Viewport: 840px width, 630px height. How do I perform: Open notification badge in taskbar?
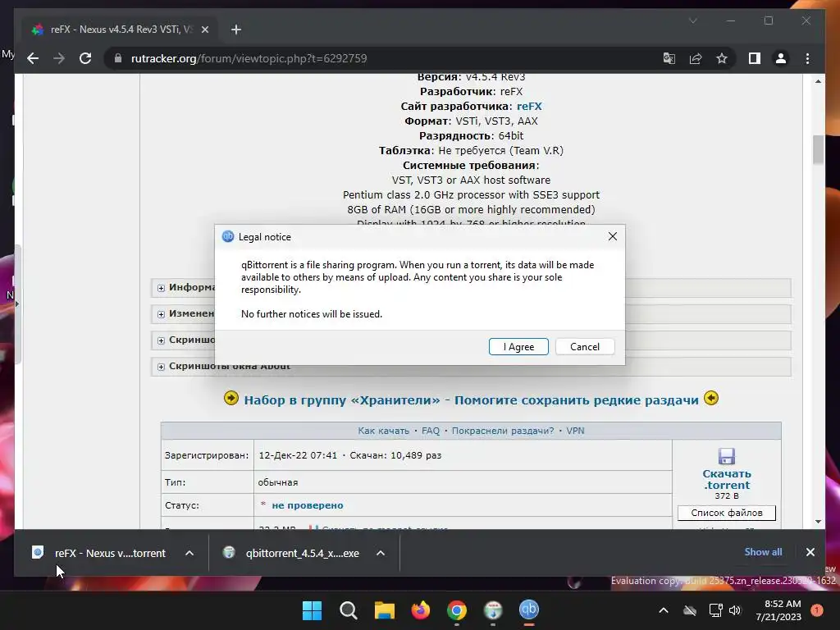tap(817, 610)
